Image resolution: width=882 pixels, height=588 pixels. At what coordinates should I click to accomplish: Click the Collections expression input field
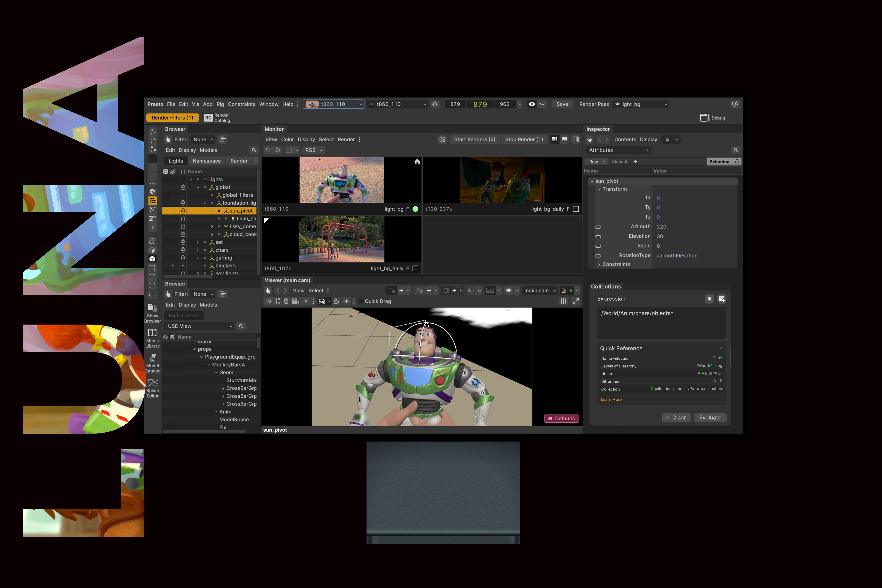661,323
